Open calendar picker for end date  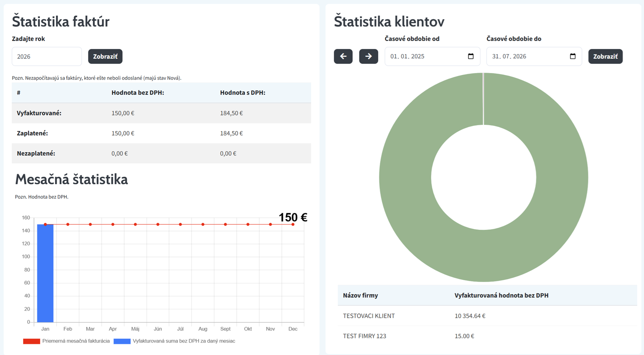pyautogui.click(x=573, y=56)
